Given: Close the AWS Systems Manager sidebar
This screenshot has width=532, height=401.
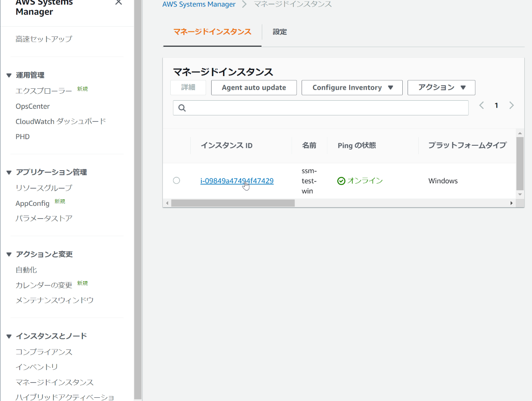Looking at the screenshot, I should coord(119,2).
